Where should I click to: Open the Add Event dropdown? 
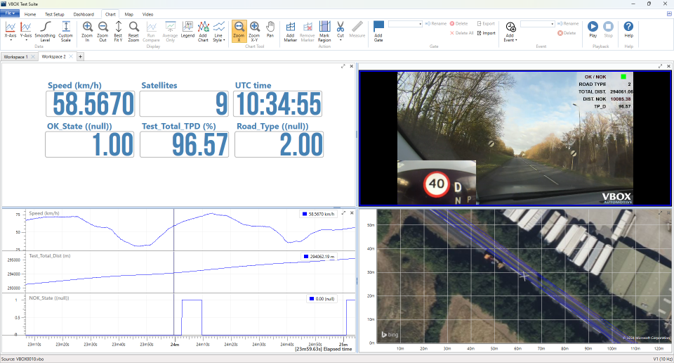(x=510, y=32)
